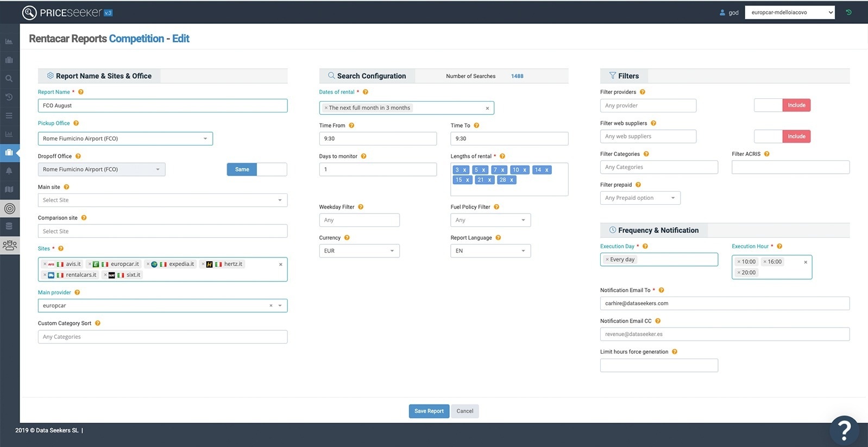Click the Notification Email To field
Screen dimensions: 868x447
pos(725,304)
